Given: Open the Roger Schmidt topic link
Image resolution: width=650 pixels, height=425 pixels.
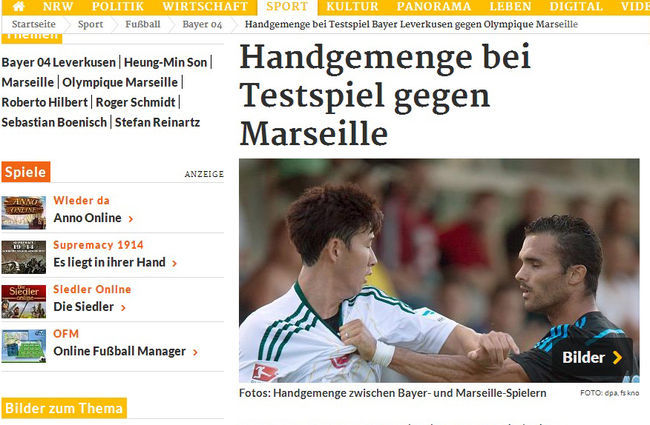Looking at the screenshot, I should 136,102.
